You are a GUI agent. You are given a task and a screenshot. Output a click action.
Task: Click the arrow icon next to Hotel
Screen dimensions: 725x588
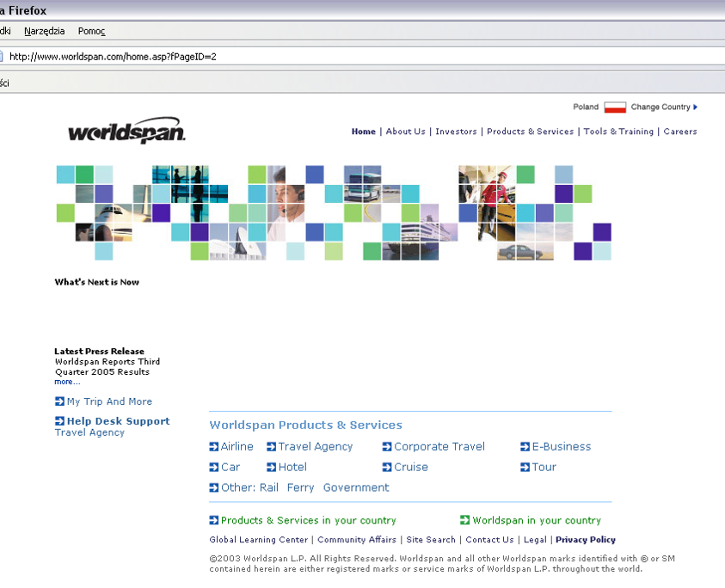272,467
